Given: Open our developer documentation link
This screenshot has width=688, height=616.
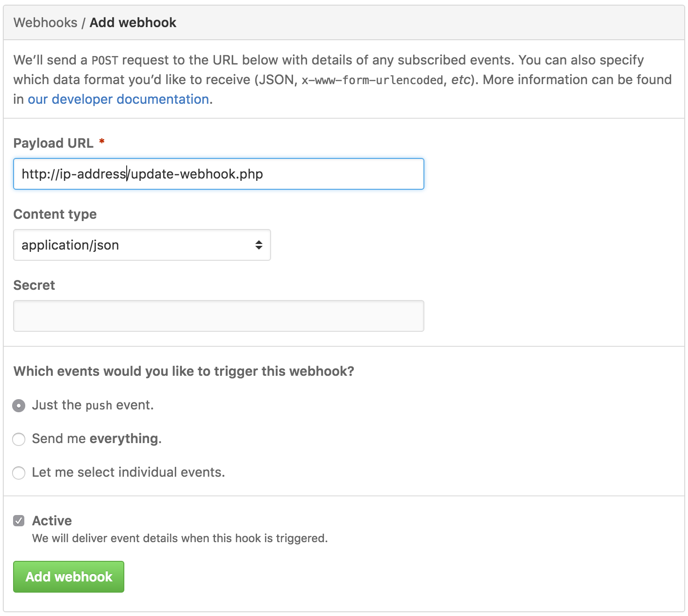Looking at the screenshot, I should [118, 99].
